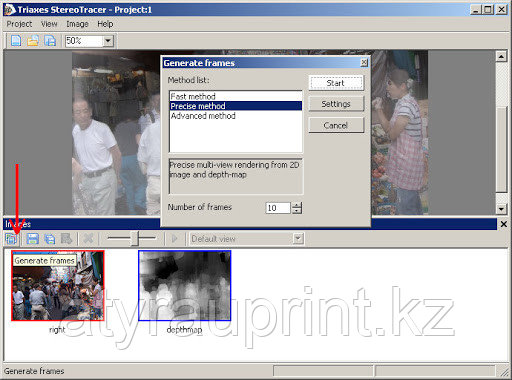Increase Number of frames with up arrow

[x=297, y=205]
